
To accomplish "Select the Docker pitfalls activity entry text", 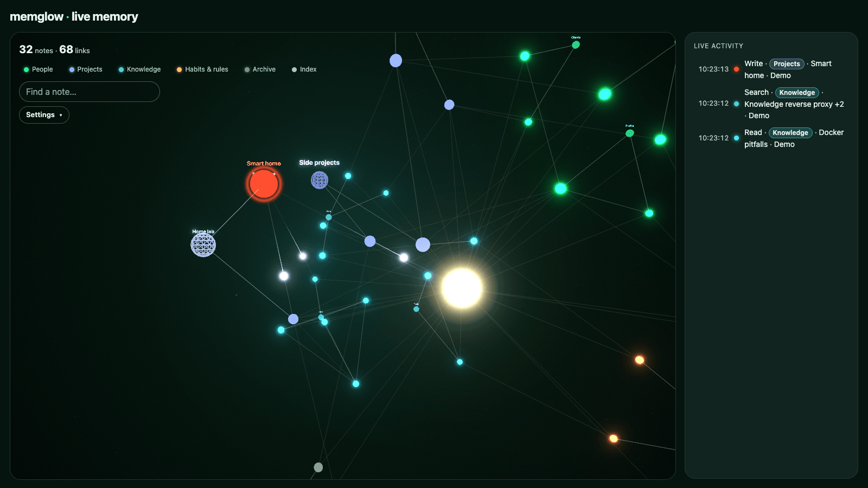I will (794, 138).
